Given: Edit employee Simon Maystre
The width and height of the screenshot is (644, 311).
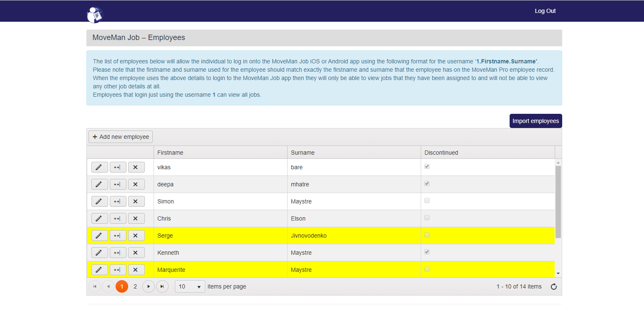Looking at the screenshot, I should coord(100,201).
